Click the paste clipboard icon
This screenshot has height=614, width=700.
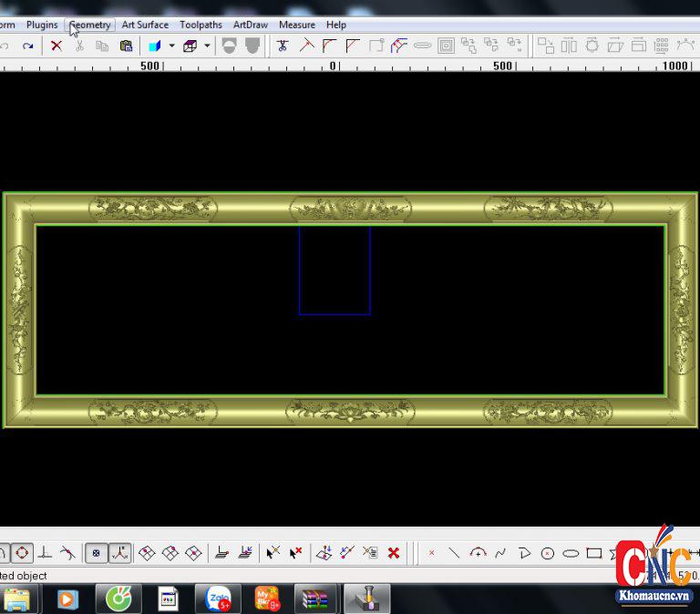coord(126,46)
